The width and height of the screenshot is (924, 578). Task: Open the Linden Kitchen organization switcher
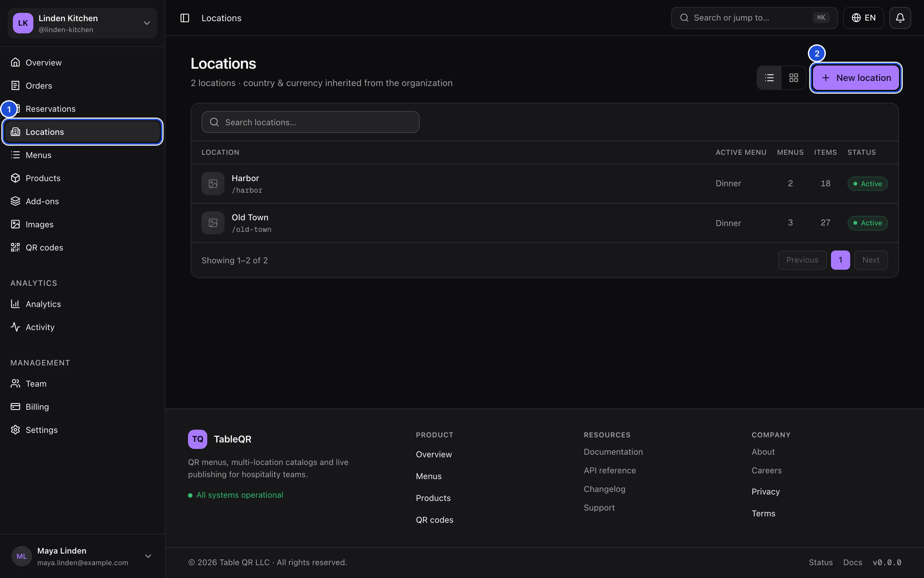(82, 23)
